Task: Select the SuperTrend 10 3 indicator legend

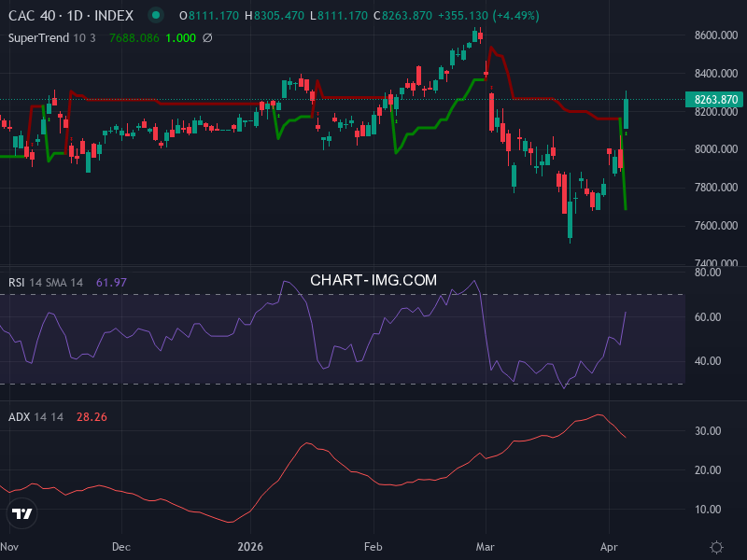Action: tap(51, 38)
